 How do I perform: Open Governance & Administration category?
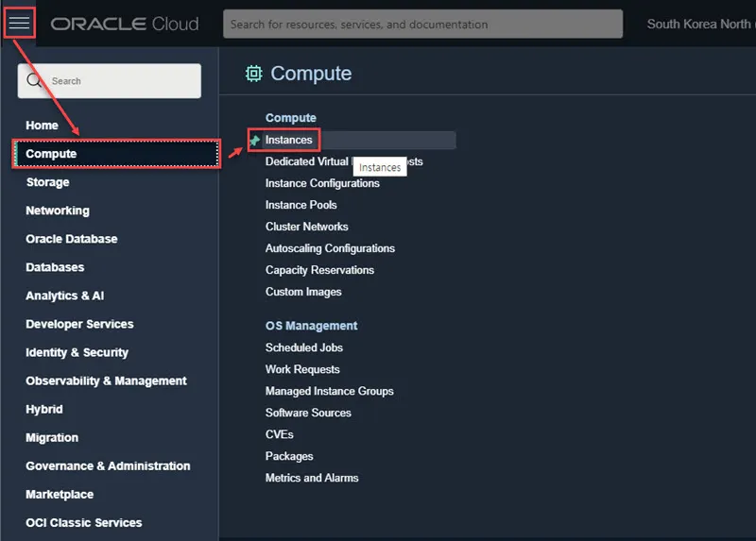(108, 466)
